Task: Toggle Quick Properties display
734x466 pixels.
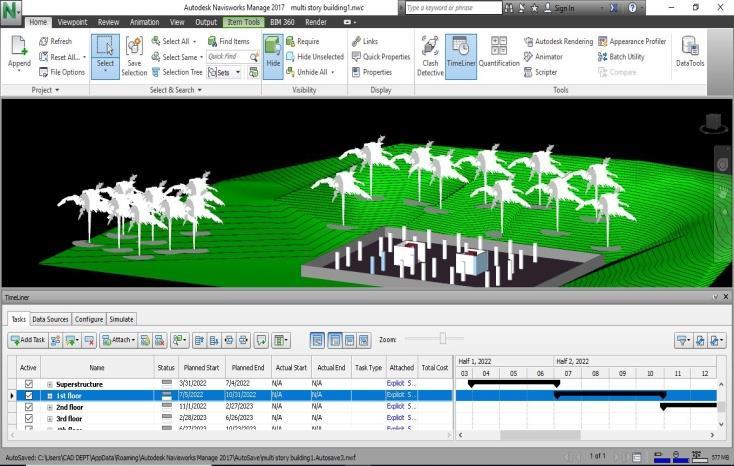Action: point(381,57)
